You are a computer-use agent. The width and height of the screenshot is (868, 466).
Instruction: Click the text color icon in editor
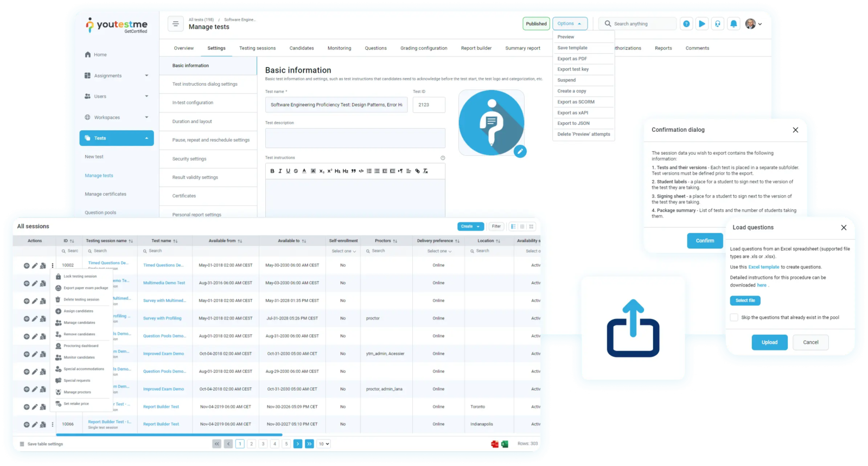coord(304,171)
